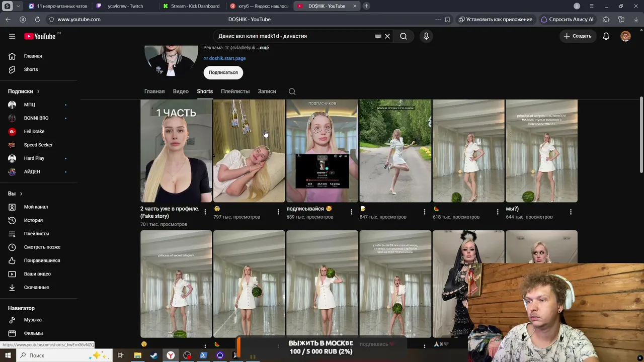Switch to the channel Главная tab
Image resolution: width=644 pixels, height=362 pixels.
point(154,92)
